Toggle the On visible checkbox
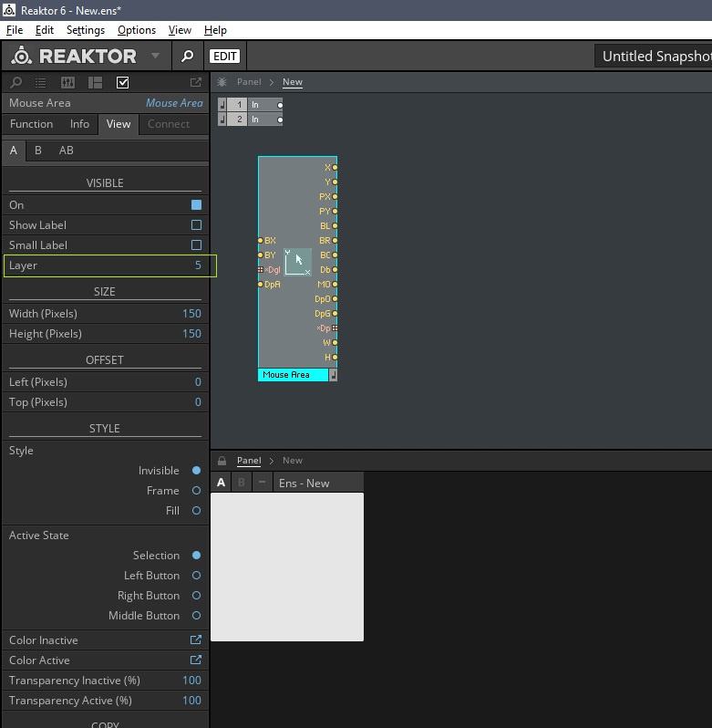The height and width of the screenshot is (728, 712). (x=196, y=204)
